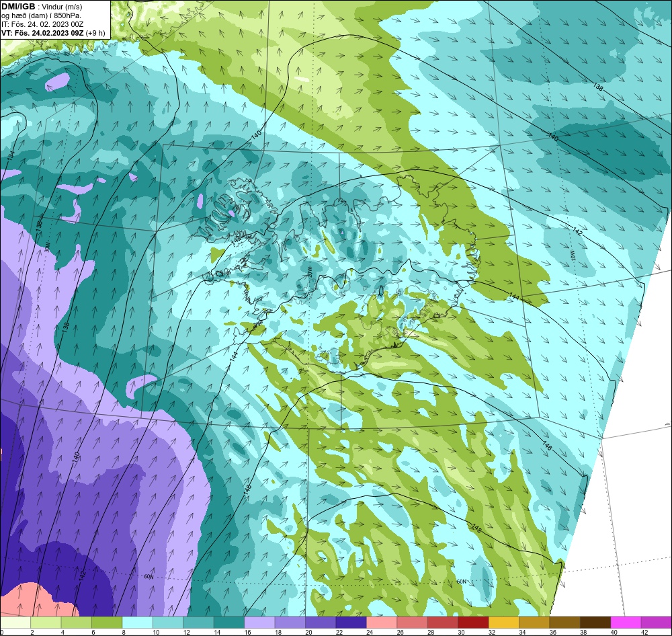Click the pale yellow 0–2 m/s legend swatch
This screenshot has height=636, width=672.
[15, 623]
